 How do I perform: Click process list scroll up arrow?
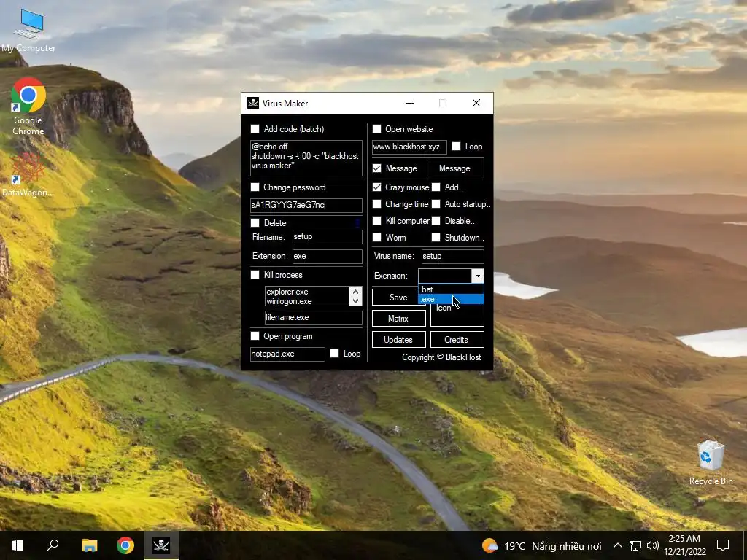[x=355, y=292]
